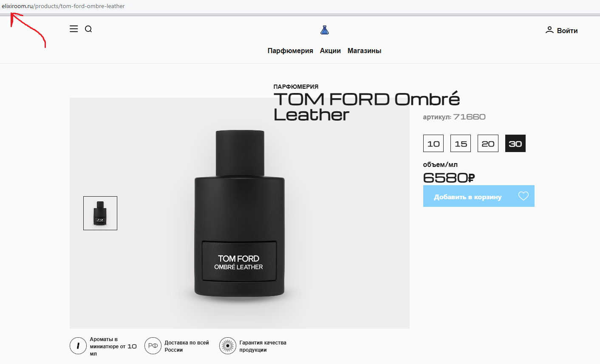Select the small perfume bottle thumbnail
This screenshot has width=600, height=364.
click(x=100, y=213)
